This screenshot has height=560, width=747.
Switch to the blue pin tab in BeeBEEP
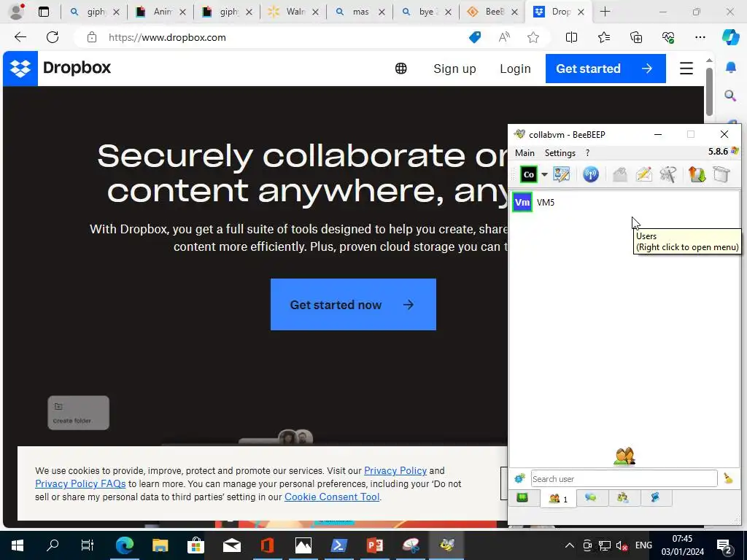click(655, 498)
